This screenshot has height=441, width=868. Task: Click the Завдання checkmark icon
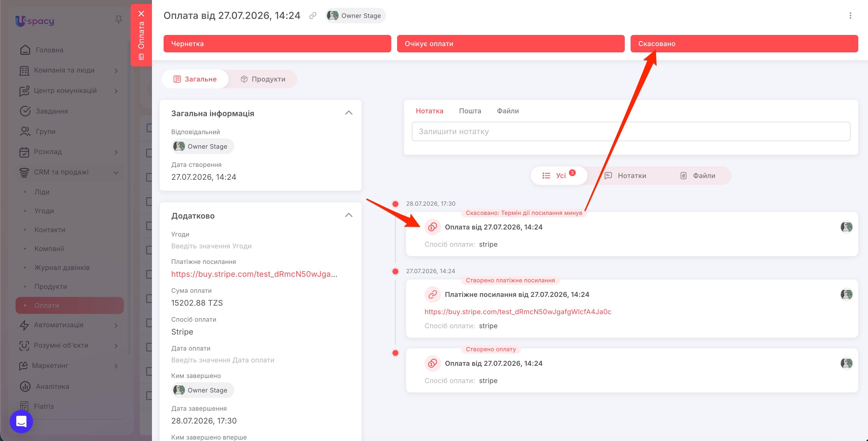pyautogui.click(x=25, y=111)
